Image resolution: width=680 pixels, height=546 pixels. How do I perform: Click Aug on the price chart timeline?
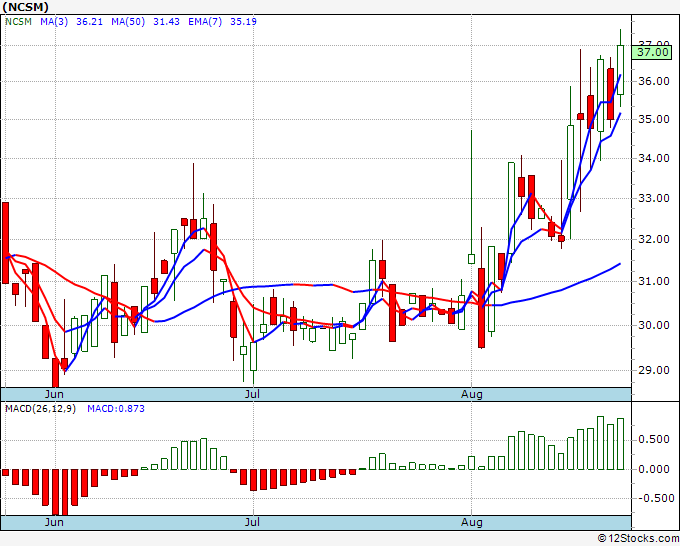tap(472, 394)
